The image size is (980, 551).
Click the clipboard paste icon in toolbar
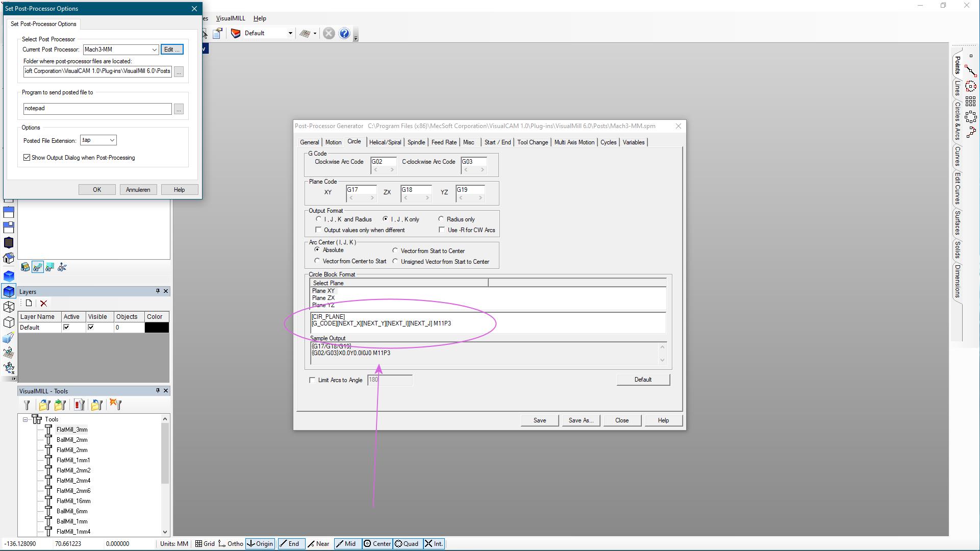(x=217, y=34)
